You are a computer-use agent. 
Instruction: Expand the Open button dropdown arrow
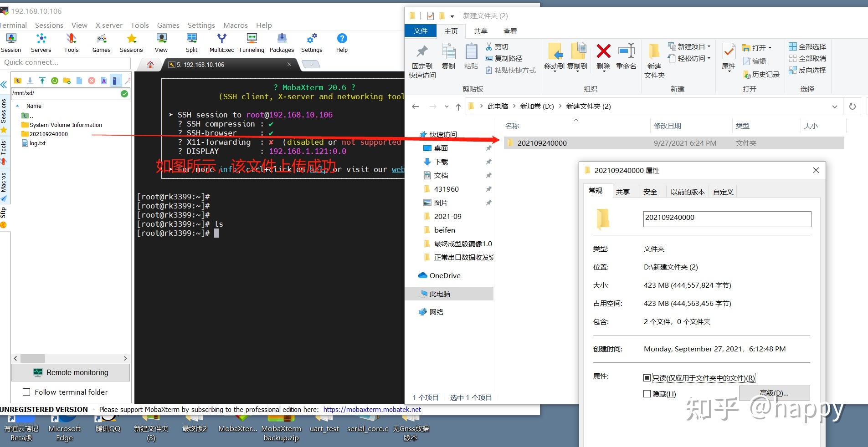pos(770,47)
